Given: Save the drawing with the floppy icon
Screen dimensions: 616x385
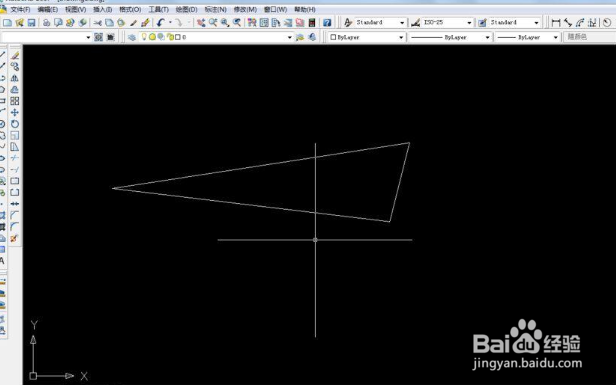Looking at the screenshot, I should coord(31,23).
